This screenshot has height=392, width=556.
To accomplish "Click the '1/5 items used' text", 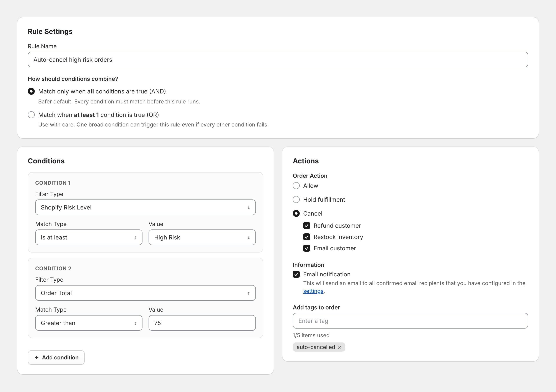I will point(311,335).
